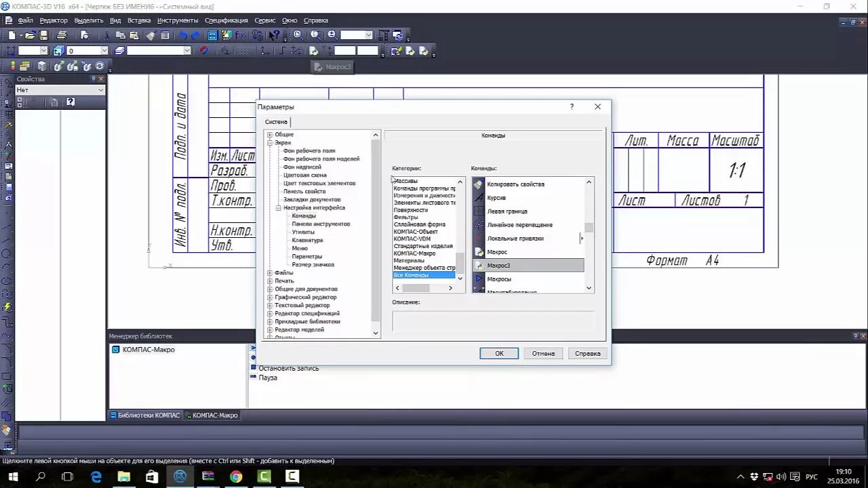This screenshot has width=868, height=488.
Task: Select the Система tab in dialog
Action: click(x=276, y=122)
